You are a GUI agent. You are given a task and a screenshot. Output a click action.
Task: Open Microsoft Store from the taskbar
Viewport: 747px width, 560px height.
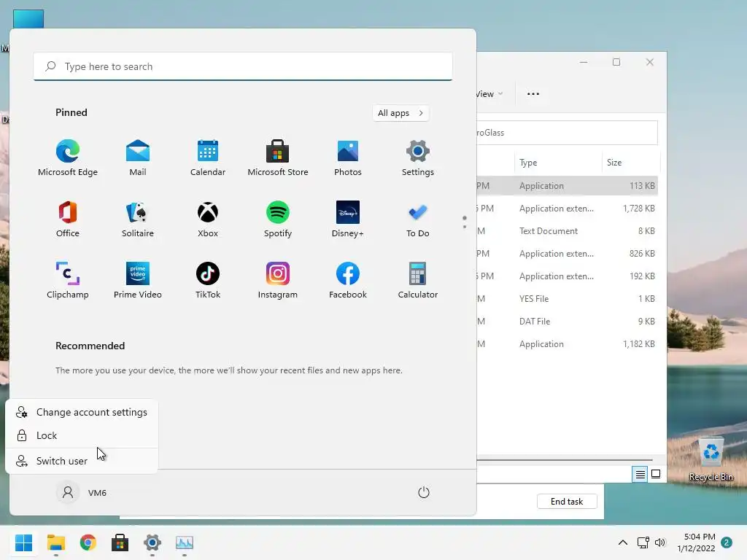tap(120, 542)
